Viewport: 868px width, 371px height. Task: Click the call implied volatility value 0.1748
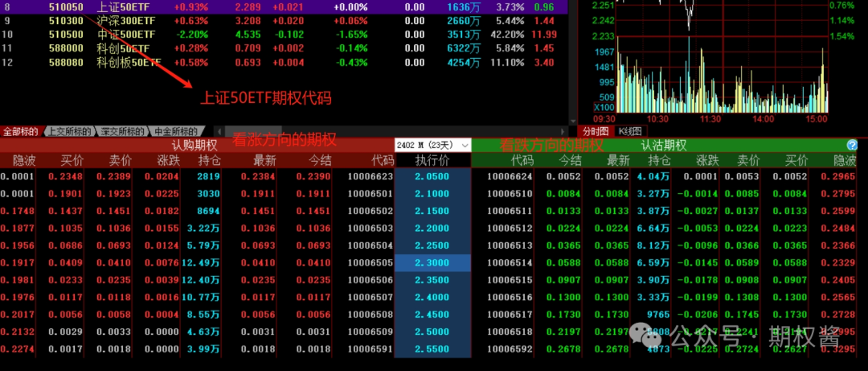(x=17, y=212)
